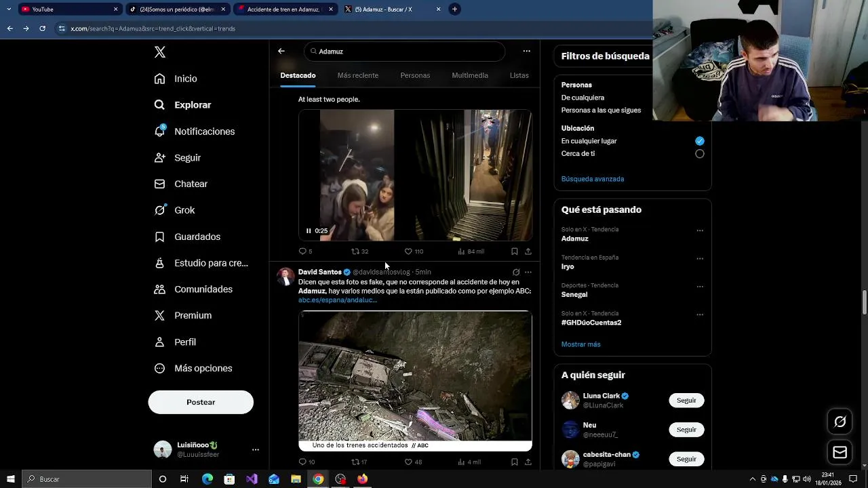Reload the page in browser toolbar
The width and height of the screenshot is (868, 488).
coord(42,28)
